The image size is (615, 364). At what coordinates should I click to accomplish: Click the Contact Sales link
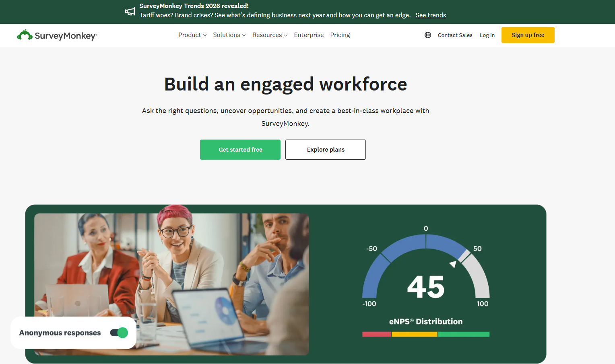(x=455, y=35)
